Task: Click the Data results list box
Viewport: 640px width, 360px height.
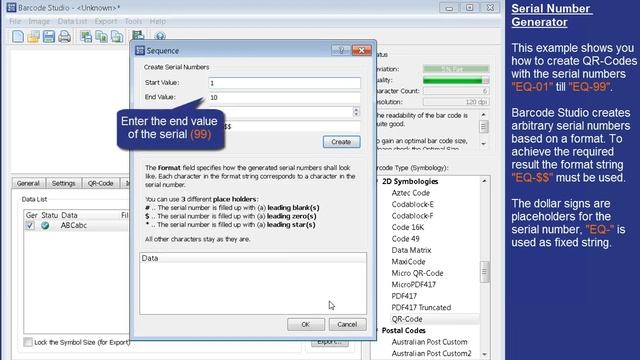Action: pyautogui.click(x=253, y=283)
